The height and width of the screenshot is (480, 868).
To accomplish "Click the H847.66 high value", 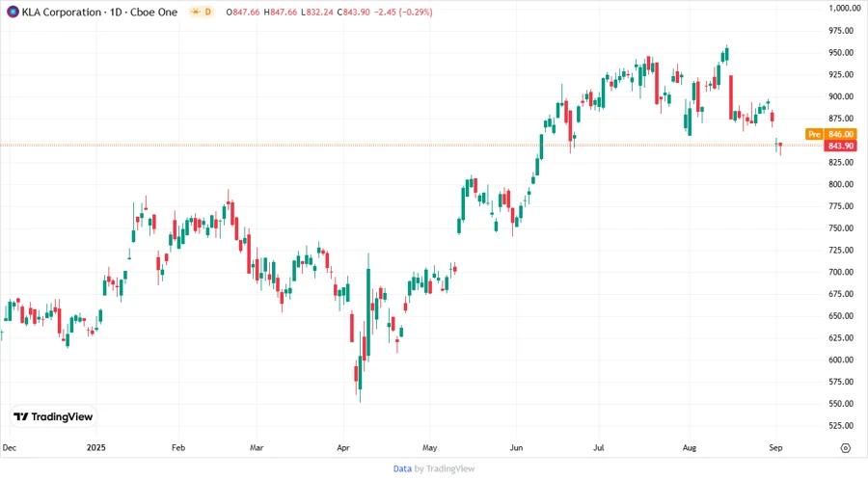I will click(280, 12).
